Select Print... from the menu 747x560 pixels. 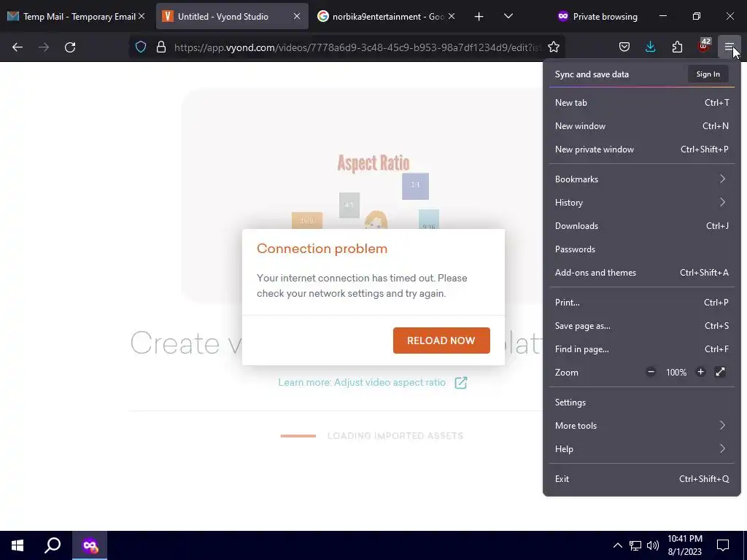642,303
